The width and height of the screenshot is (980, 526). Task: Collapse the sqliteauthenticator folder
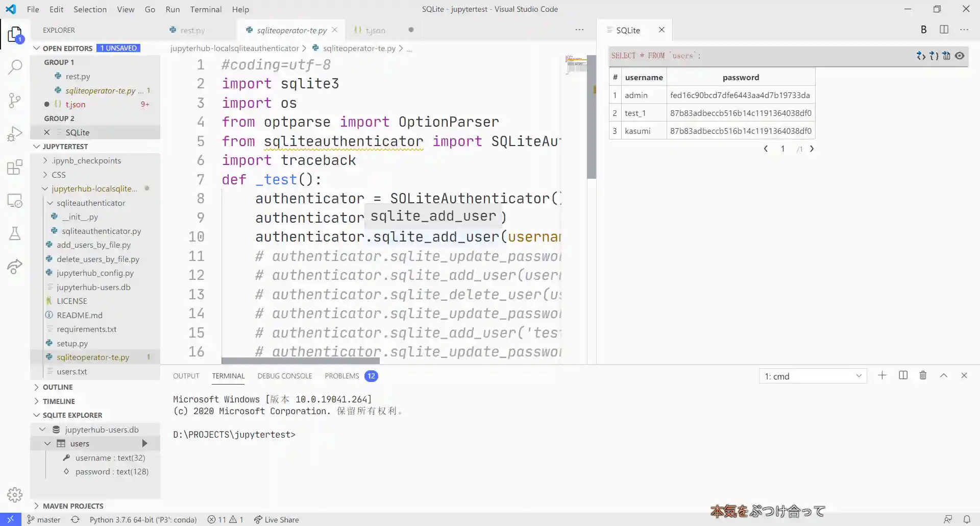coord(50,203)
